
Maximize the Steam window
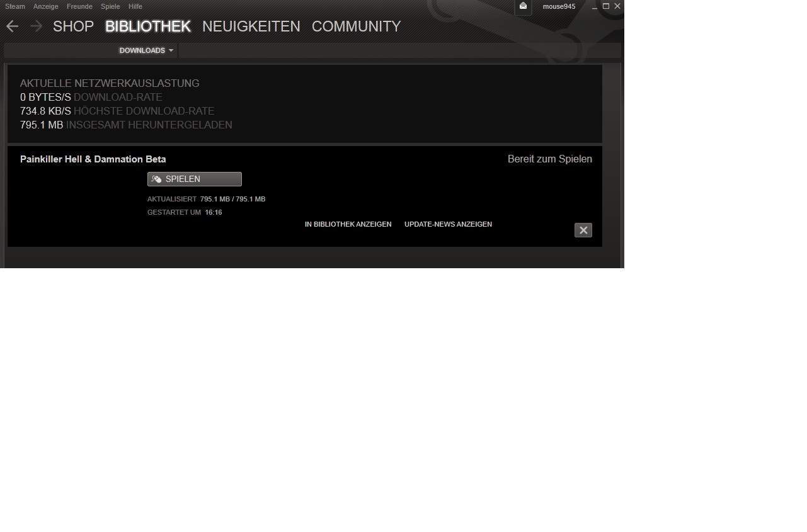point(606,6)
